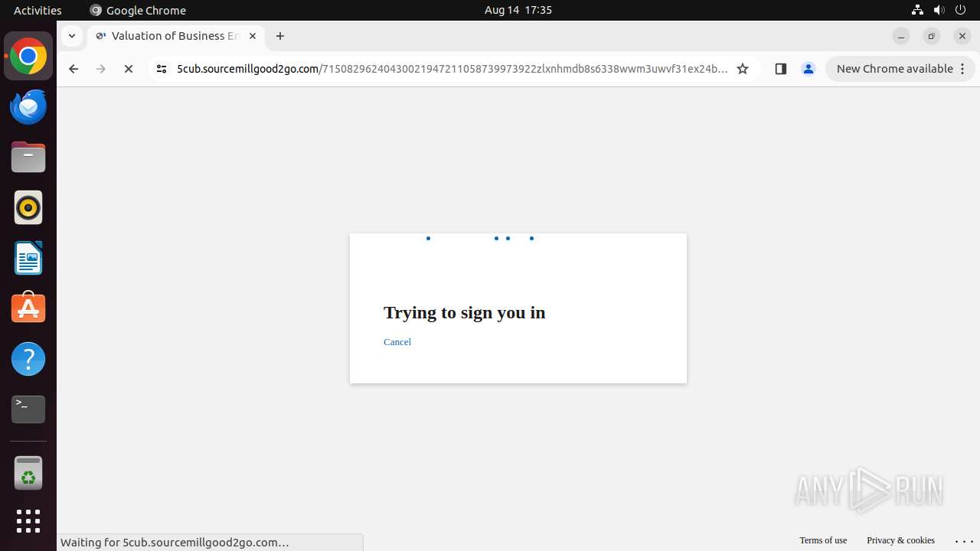Open network status in system tray

pos(917,10)
